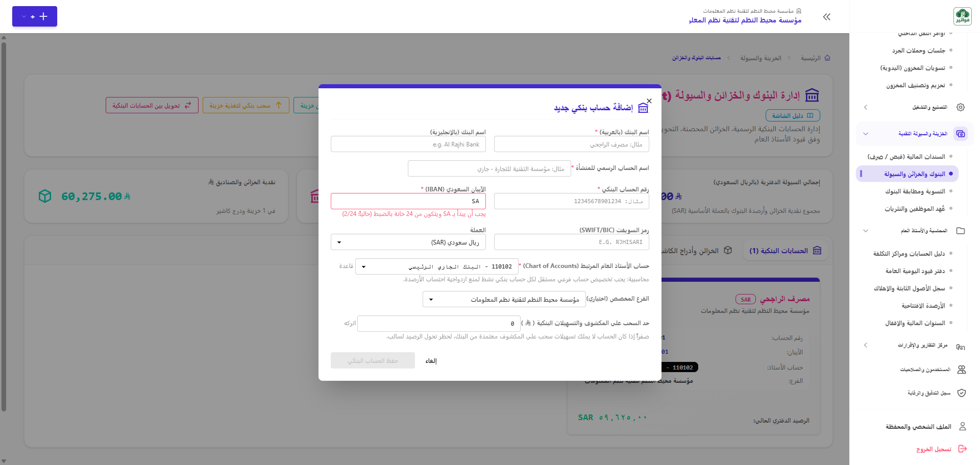Open the assigned branch dropdown
This screenshot has height=465, width=980.
[504, 299]
